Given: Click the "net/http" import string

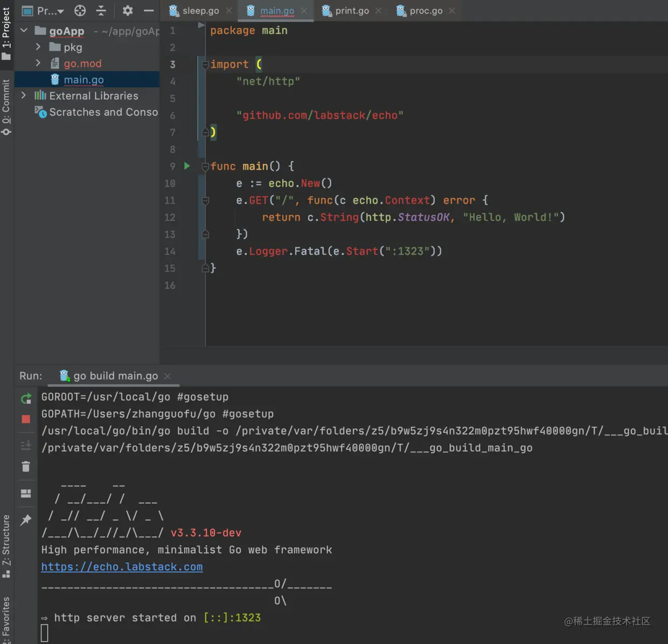Looking at the screenshot, I should coord(268,81).
